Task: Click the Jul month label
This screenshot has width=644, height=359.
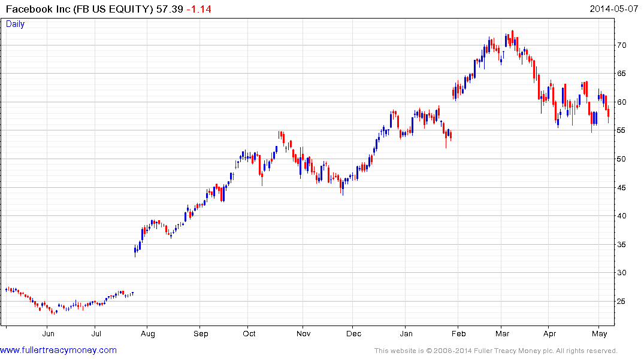Action: click(96, 333)
